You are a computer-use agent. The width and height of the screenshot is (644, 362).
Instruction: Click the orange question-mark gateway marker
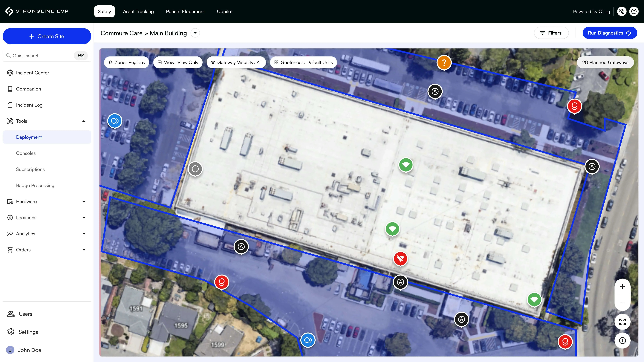point(444,62)
